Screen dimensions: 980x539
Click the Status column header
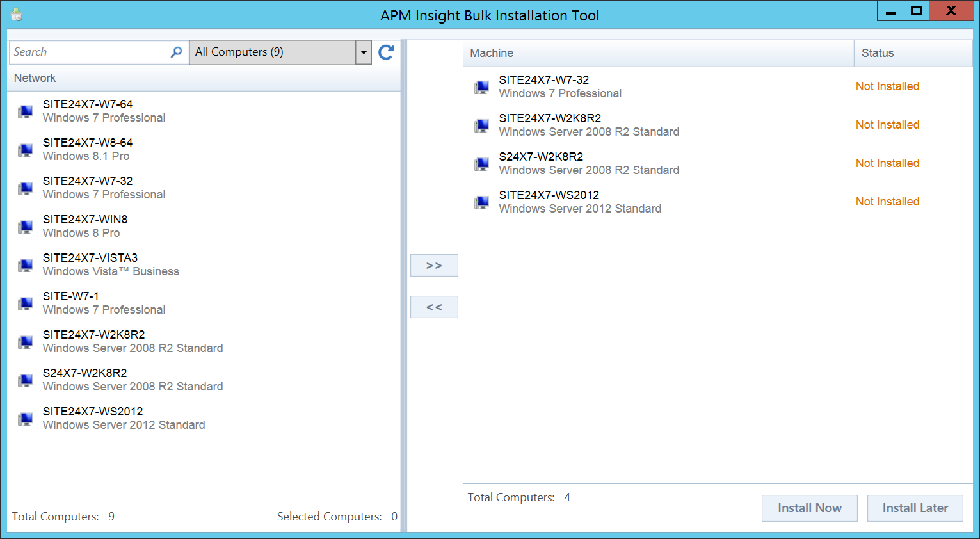[912, 53]
